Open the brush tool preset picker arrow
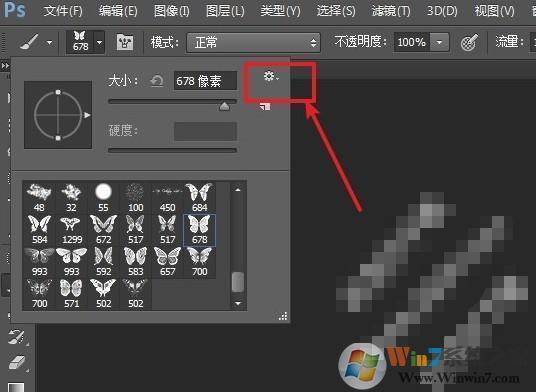The height and width of the screenshot is (392, 536). [x=50, y=43]
